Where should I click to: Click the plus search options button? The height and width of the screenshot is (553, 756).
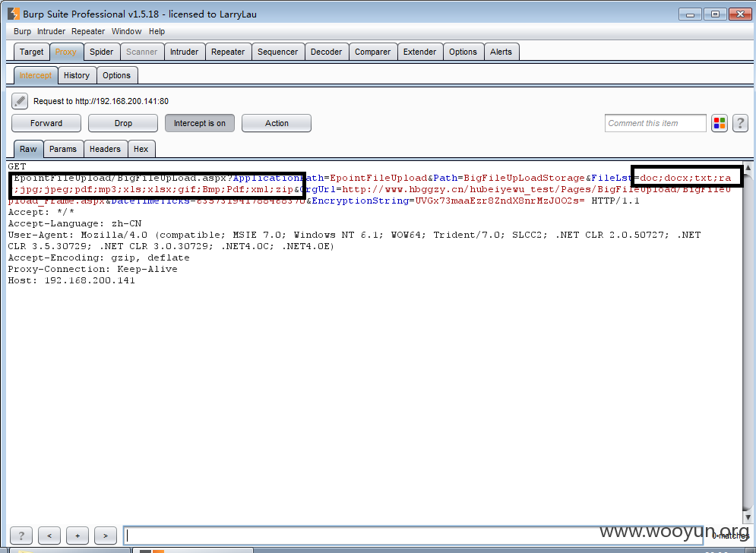click(x=77, y=536)
